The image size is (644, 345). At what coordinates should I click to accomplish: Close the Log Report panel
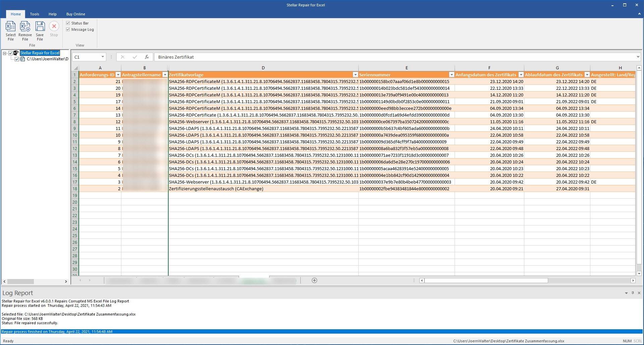click(639, 293)
